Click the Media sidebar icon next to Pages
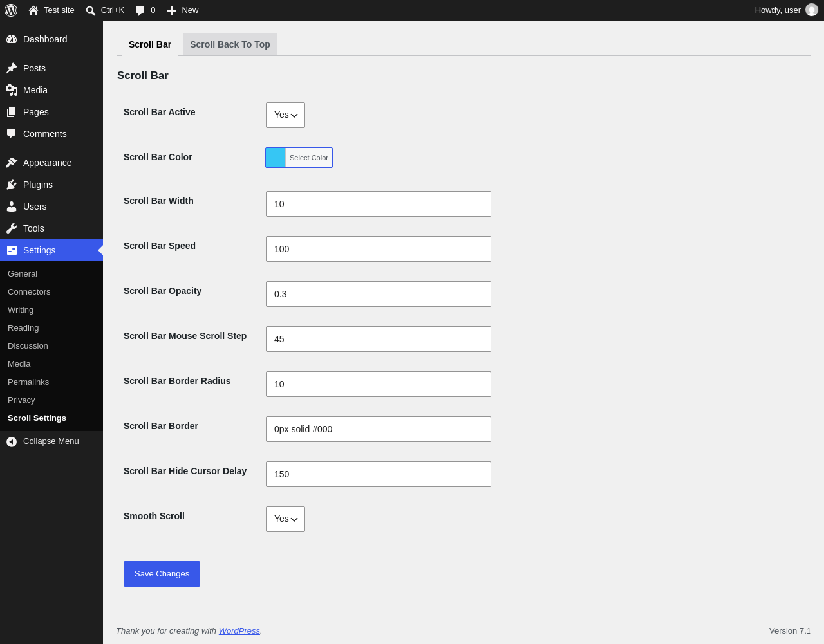The width and height of the screenshot is (824, 644). pyautogui.click(x=12, y=90)
